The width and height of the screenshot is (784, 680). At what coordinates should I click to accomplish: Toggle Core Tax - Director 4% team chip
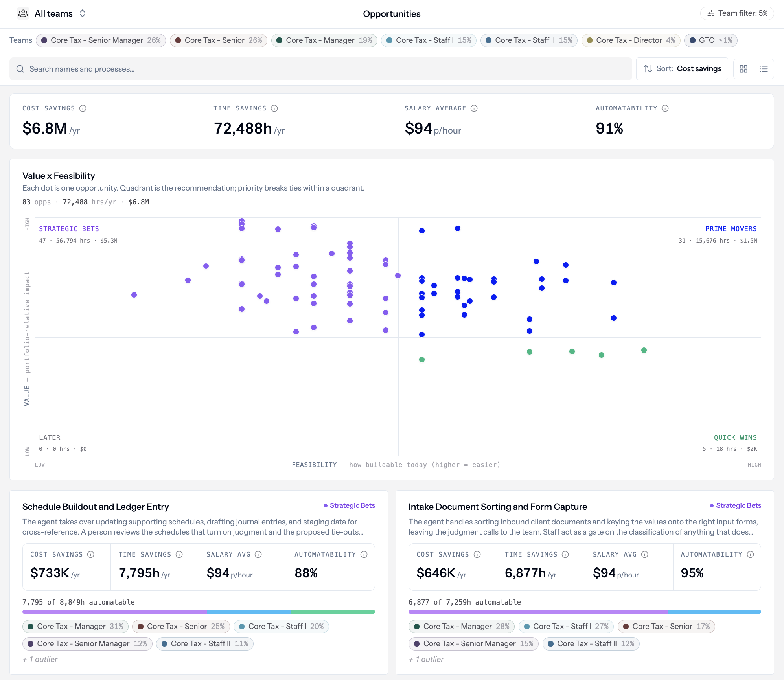(631, 40)
